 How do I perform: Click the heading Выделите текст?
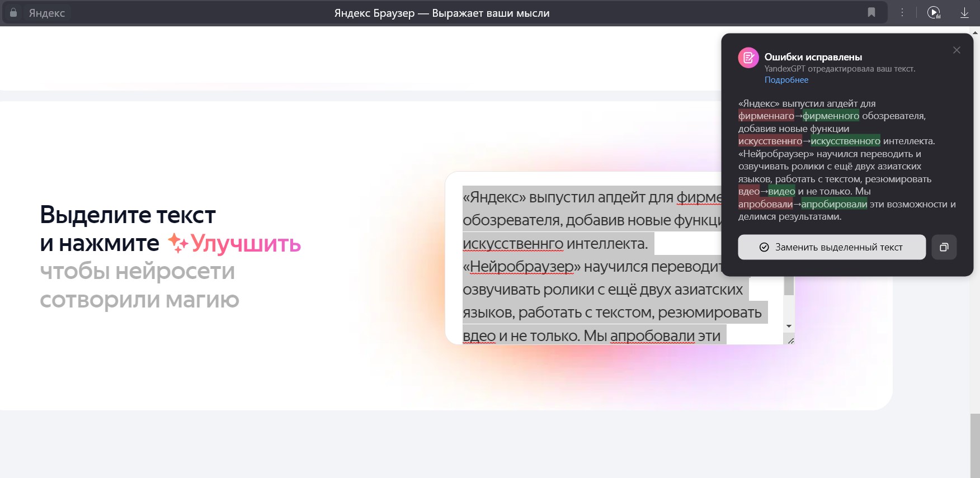click(x=128, y=215)
